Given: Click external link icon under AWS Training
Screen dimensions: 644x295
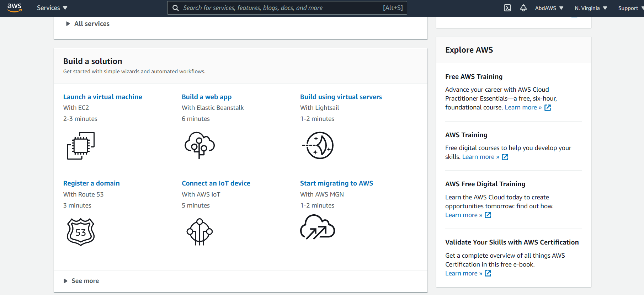Looking at the screenshot, I should click(x=505, y=157).
